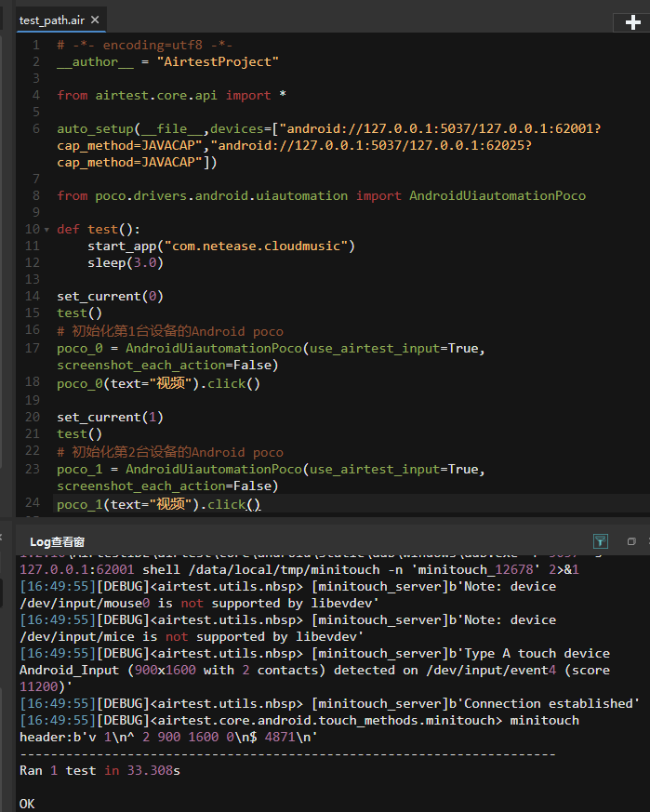Viewport: 650px width, 812px height.
Task: Close the test_path.air tab
Action: point(95,20)
